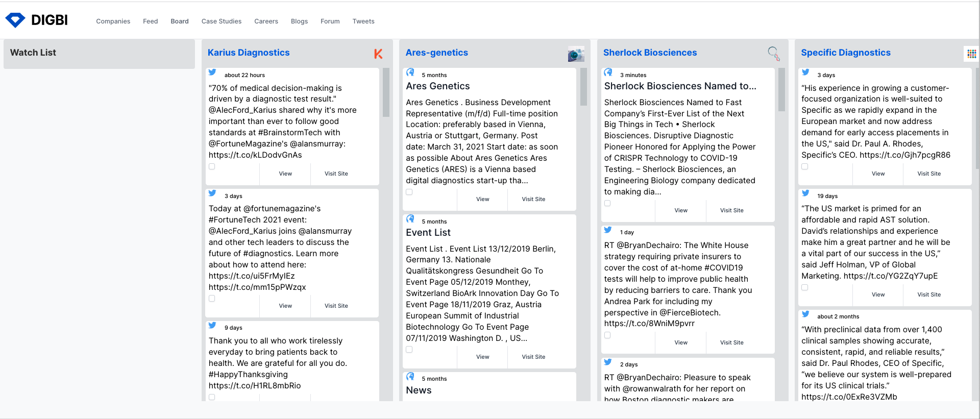Click the Specific Diagnostics grid logo icon
The width and height of the screenshot is (980, 419).
tap(971, 54)
